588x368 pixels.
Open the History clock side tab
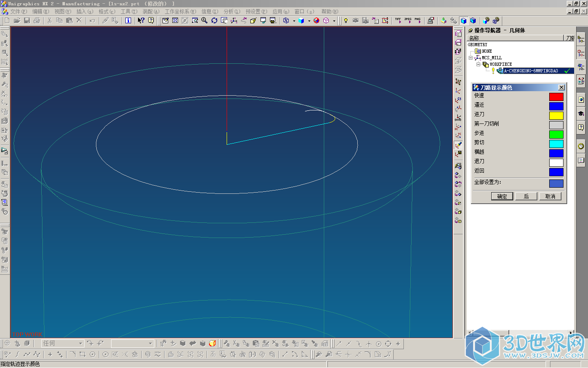(581, 146)
